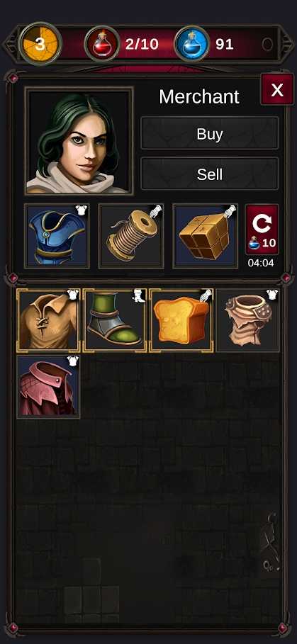Close the Merchant window

coord(277,89)
